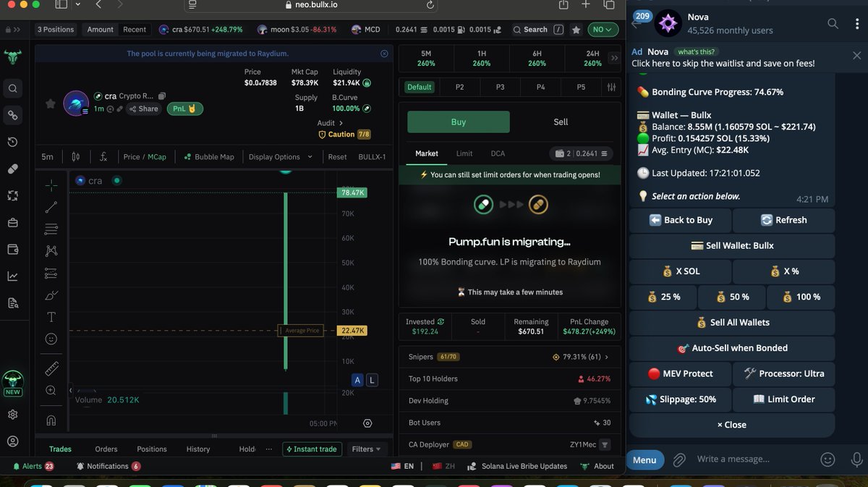This screenshot has width=868, height=487.
Task: Click the candlestick chart type icon
Action: [x=76, y=156]
